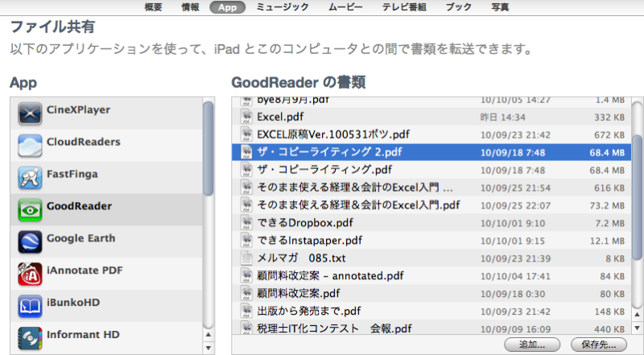
Task: Select file name できるInstapaper.pdf
Action: pyautogui.click(x=310, y=241)
